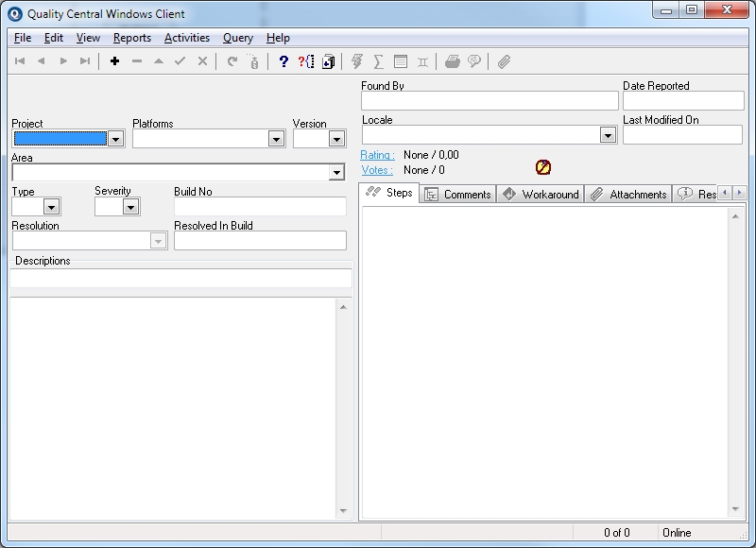Add a new report with plus icon
The image size is (756, 548).
tap(114, 61)
